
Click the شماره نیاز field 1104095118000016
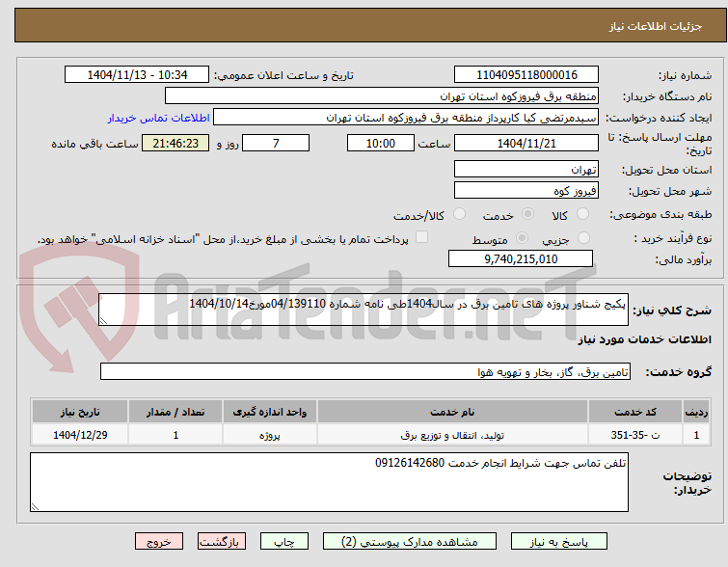(x=526, y=75)
